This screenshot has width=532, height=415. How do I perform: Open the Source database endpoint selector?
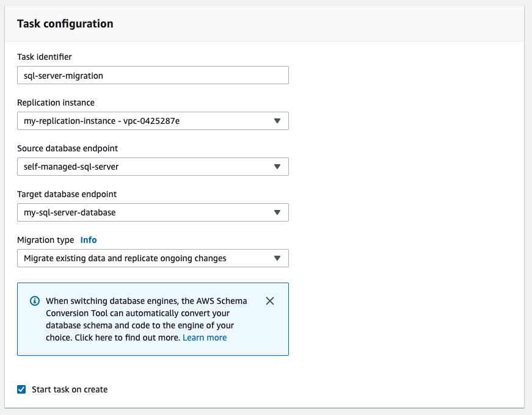pos(153,167)
